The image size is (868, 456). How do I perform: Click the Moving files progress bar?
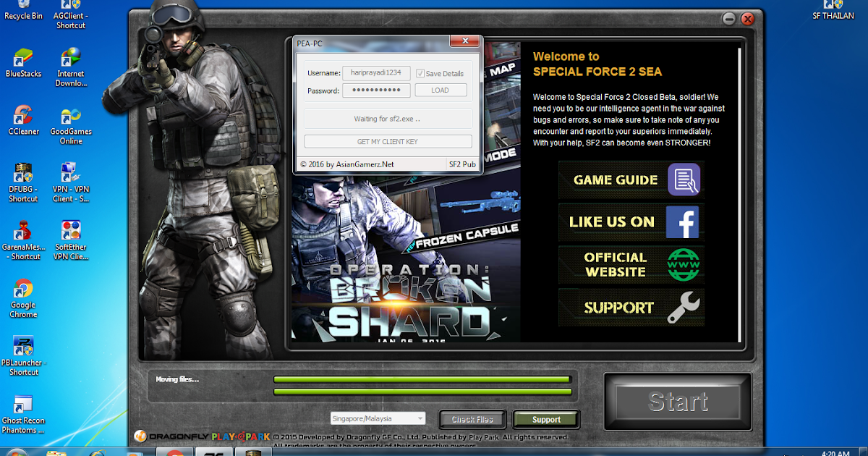(422, 380)
